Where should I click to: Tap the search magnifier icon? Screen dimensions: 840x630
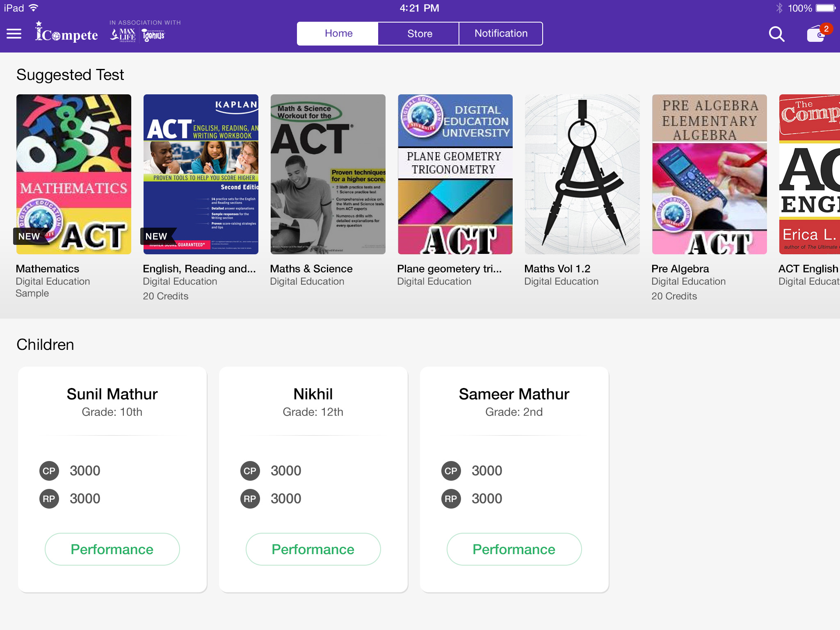[776, 34]
